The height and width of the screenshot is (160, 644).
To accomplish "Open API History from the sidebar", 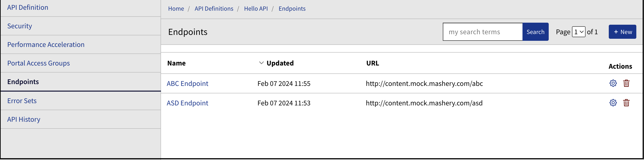I will (x=24, y=119).
